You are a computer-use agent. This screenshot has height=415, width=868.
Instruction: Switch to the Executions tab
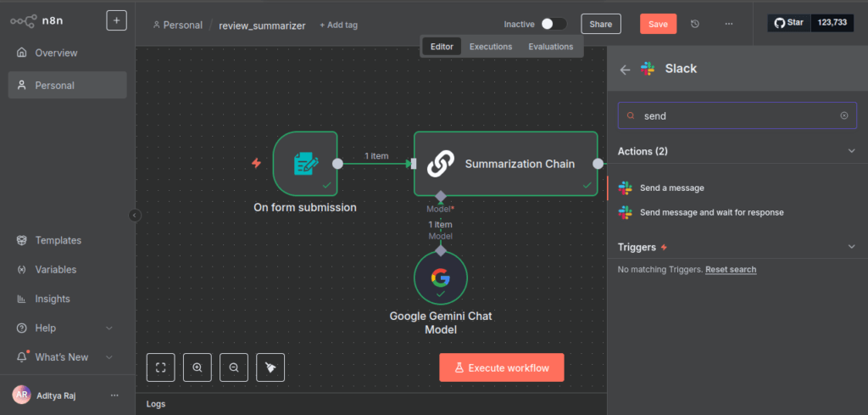click(491, 47)
